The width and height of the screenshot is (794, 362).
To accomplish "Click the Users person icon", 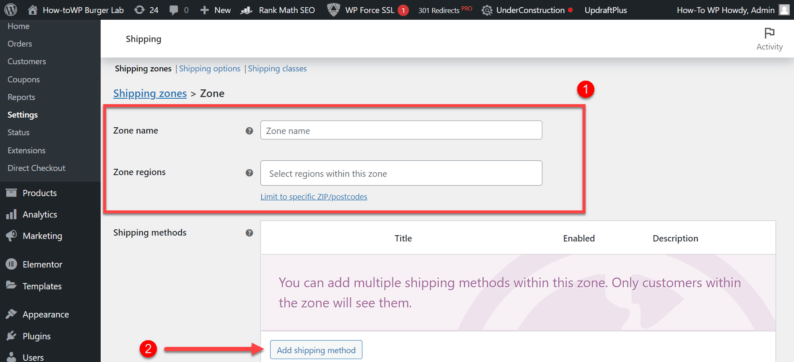I will click(x=11, y=357).
